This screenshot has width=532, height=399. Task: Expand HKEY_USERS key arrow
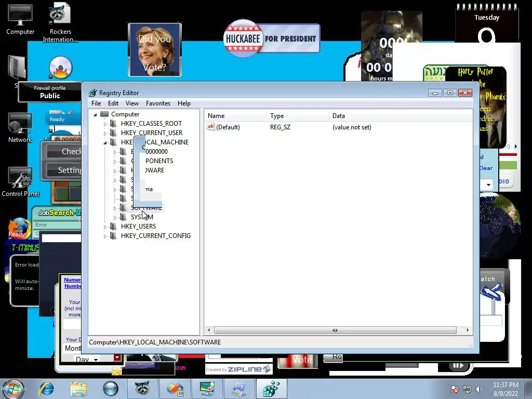click(x=105, y=227)
